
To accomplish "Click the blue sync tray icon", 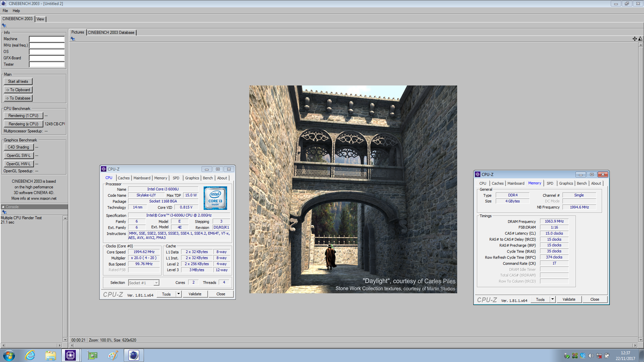I will point(583,356).
